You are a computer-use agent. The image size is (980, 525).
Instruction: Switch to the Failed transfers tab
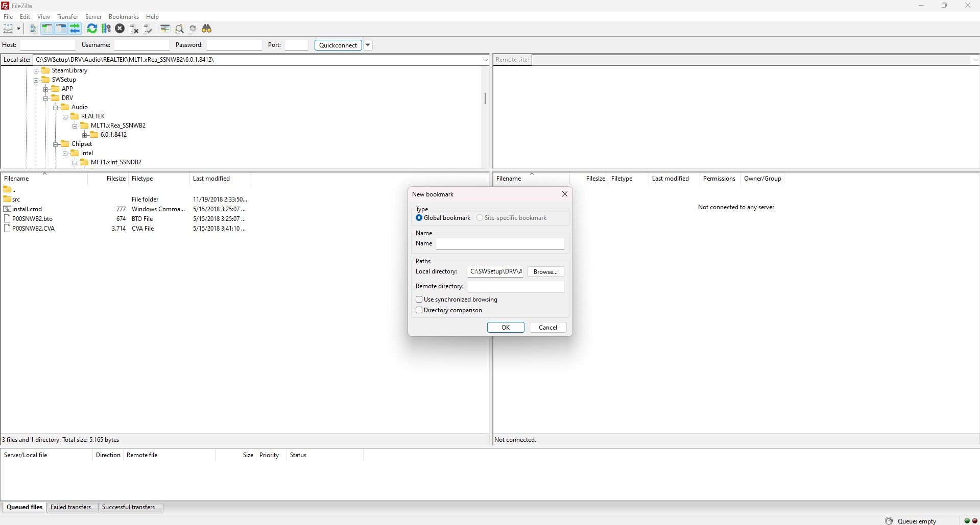click(x=71, y=507)
